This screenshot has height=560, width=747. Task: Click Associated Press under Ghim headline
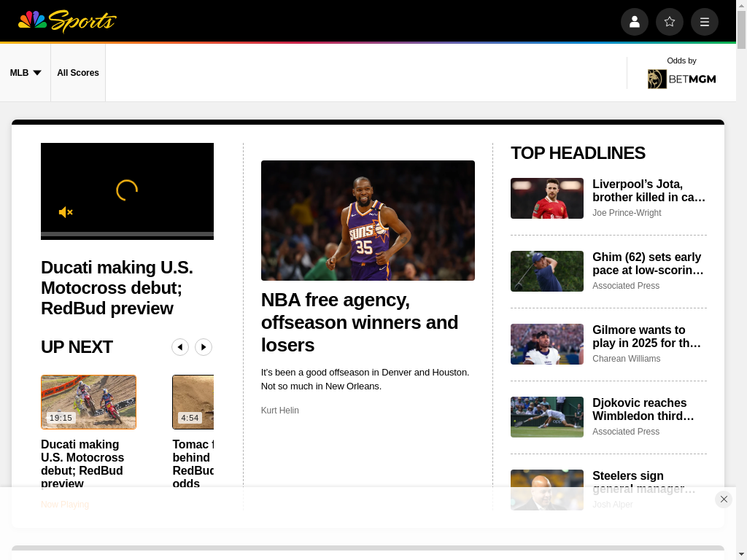point(625,286)
